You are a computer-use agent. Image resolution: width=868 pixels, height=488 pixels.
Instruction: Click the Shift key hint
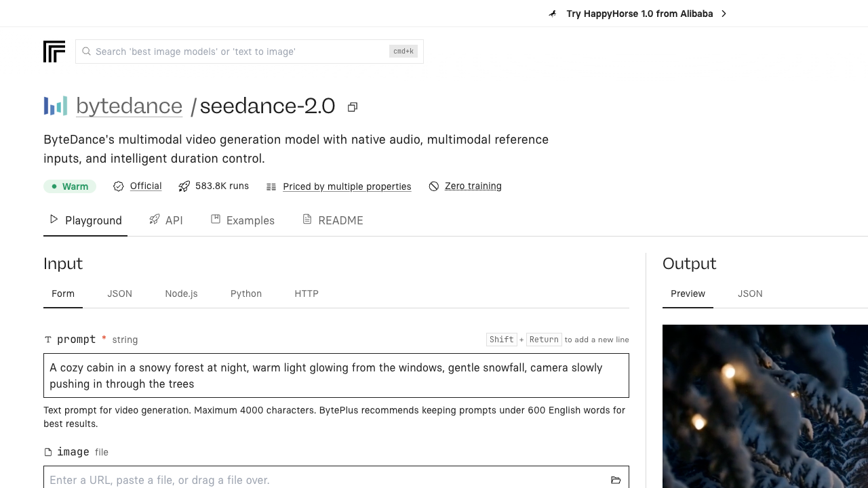pyautogui.click(x=502, y=340)
